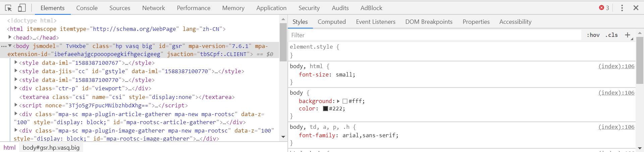644x152 pixels.
Task: Expand the head element node
Action: (10, 37)
